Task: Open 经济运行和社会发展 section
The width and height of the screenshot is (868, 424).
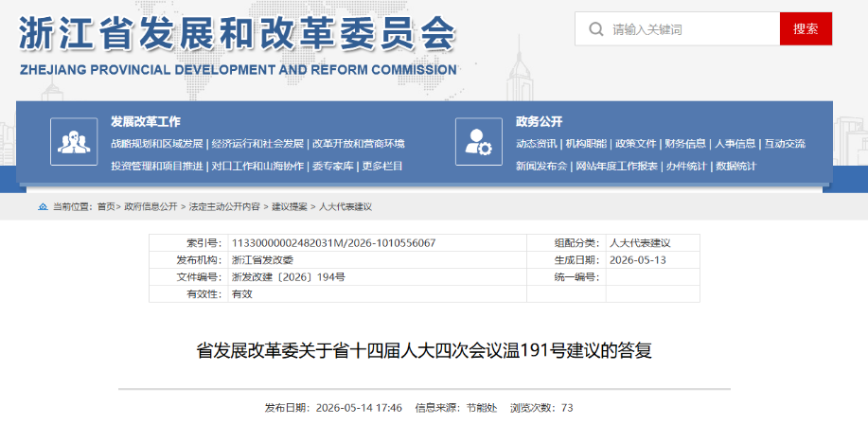Action: coord(257,144)
